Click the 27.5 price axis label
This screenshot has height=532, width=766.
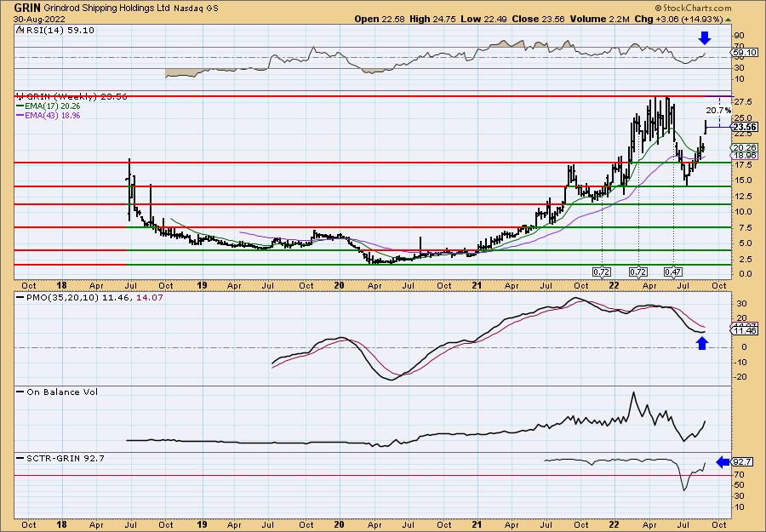point(742,102)
